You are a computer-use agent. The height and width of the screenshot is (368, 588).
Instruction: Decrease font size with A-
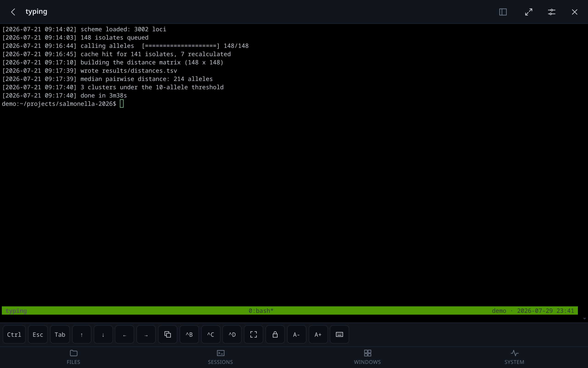coord(297,334)
